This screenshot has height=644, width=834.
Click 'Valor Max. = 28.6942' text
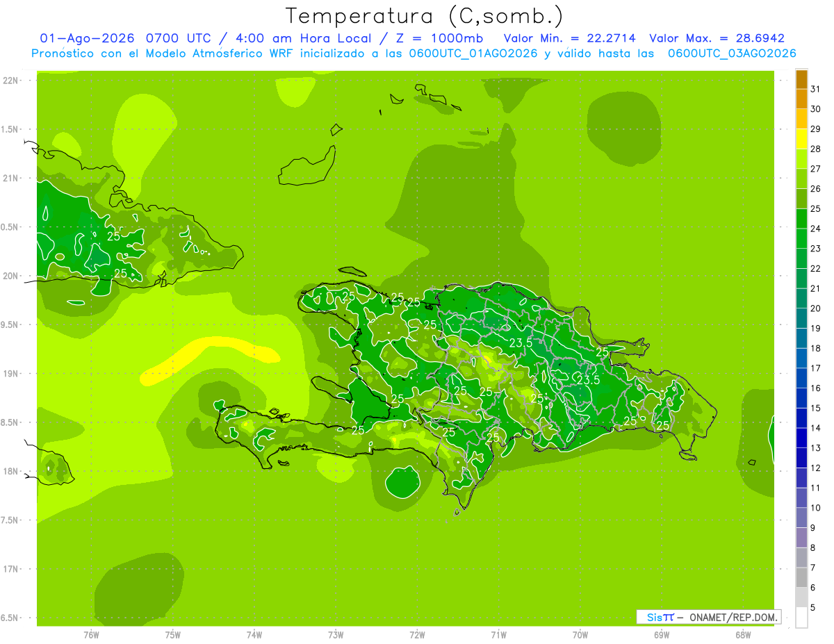717,38
